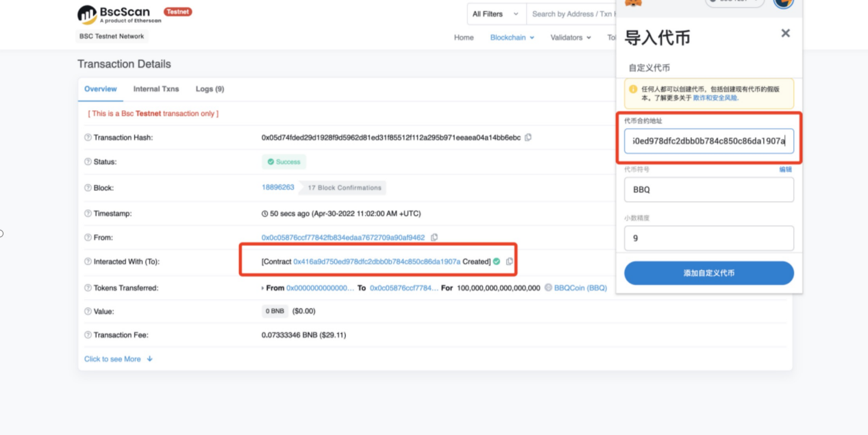
Task: Focus the token decimals field showing 9
Action: pyautogui.click(x=709, y=238)
